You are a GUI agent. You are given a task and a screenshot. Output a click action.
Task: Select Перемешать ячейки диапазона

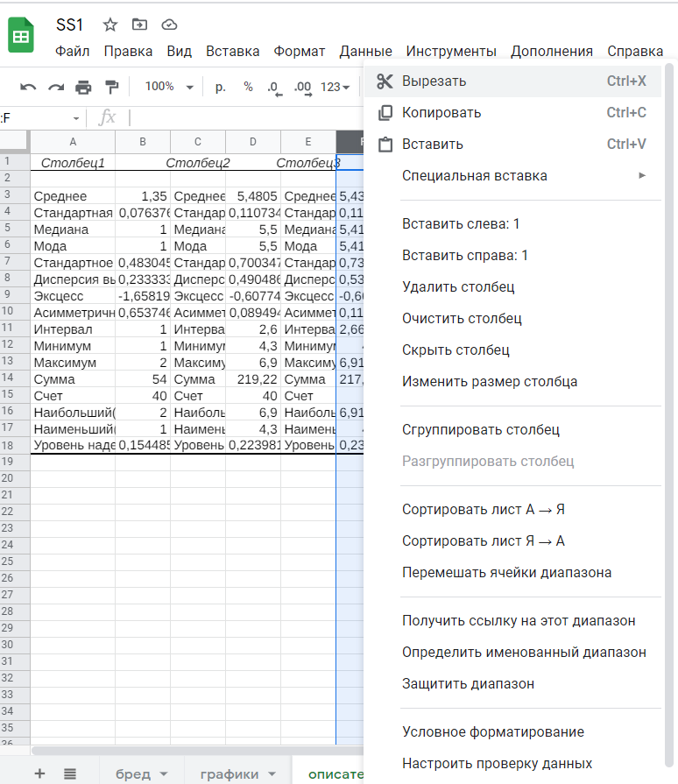click(x=512, y=572)
